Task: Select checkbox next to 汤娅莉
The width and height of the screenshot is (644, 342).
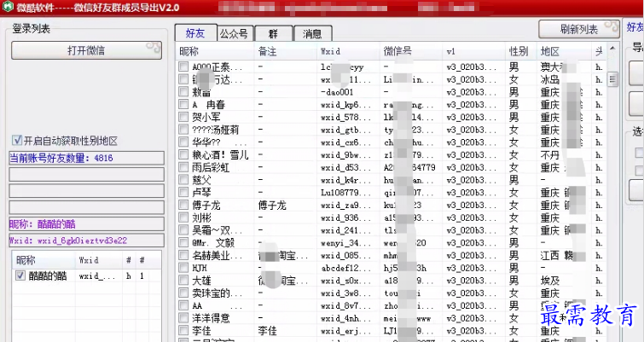Action: pyautogui.click(x=183, y=130)
